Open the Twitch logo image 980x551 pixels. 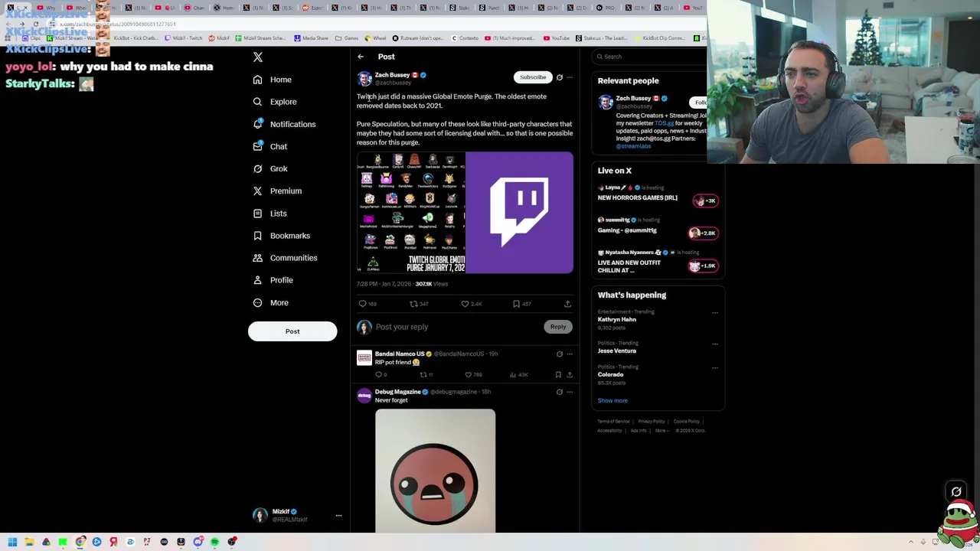[519, 213]
